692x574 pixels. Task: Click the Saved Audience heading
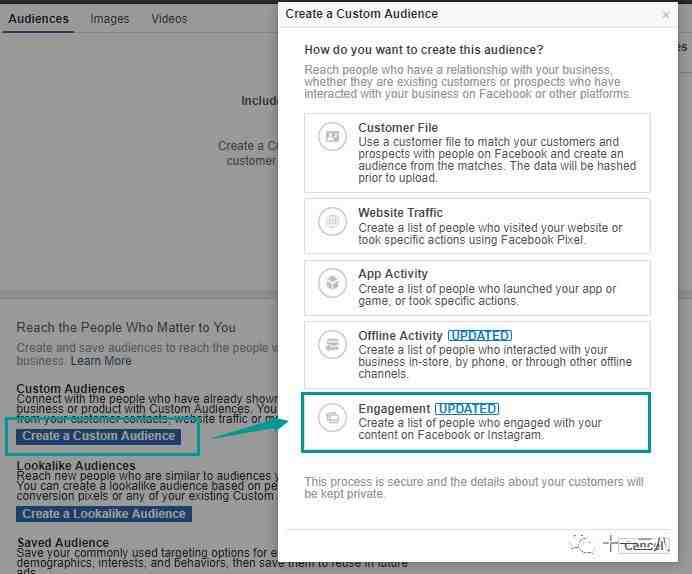(63, 542)
